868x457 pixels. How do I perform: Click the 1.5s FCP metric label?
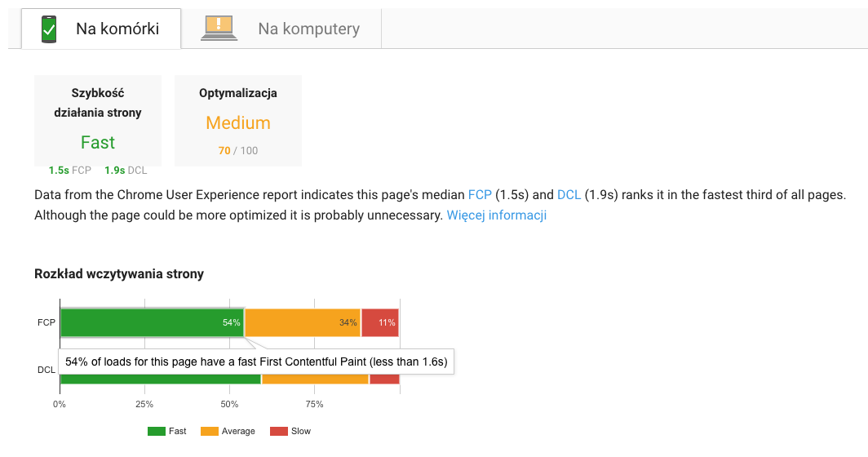pos(70,171)
